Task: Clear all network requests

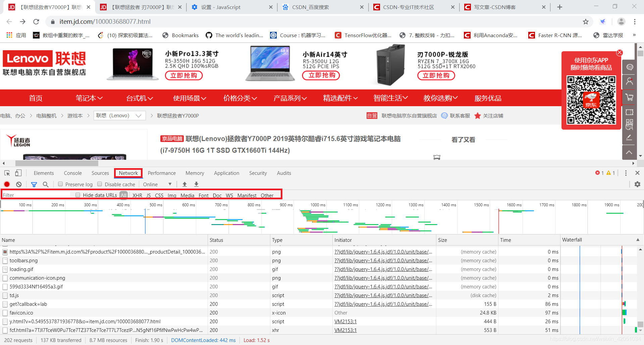Action: click(19, 184)
